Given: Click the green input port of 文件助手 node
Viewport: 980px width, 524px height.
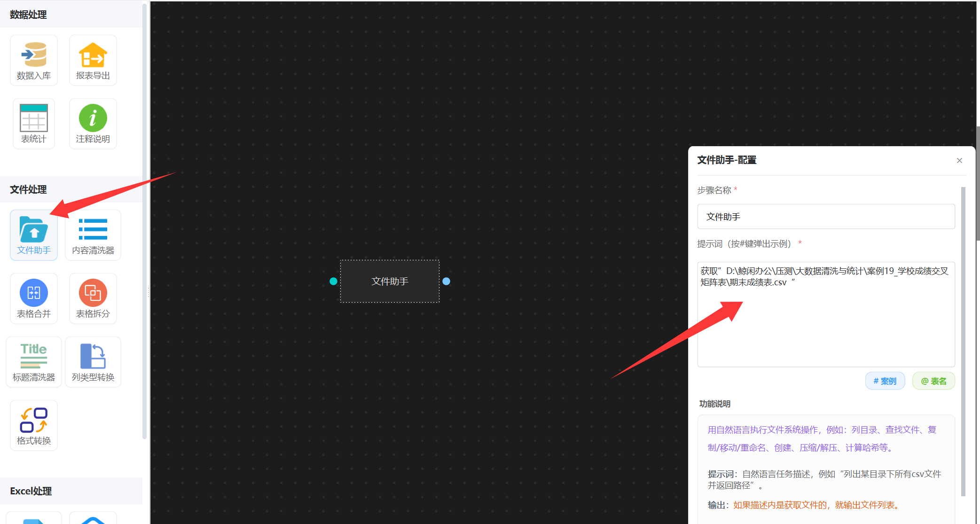Looking at the screenshot, I should (333, 281).
